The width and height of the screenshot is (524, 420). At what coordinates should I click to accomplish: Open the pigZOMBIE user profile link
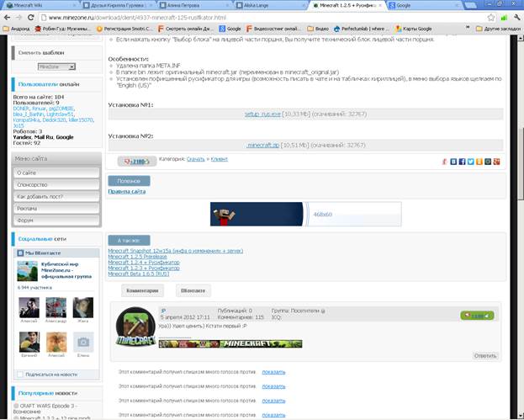[61, 109]
